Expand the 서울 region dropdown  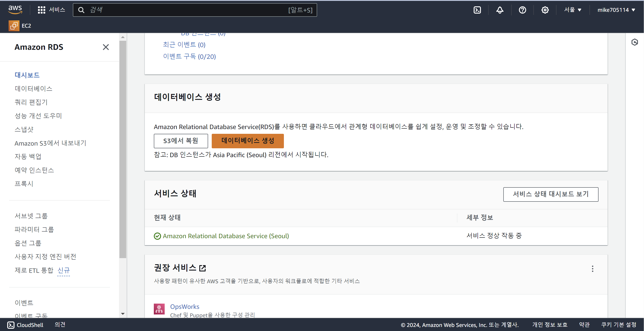pyautogui.click(x=573, y=10)
